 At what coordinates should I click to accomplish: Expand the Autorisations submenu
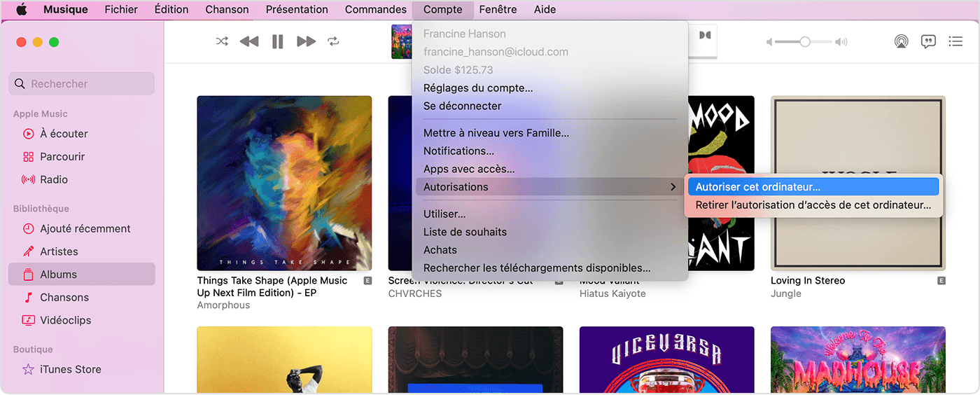click(x=549, y=187)
